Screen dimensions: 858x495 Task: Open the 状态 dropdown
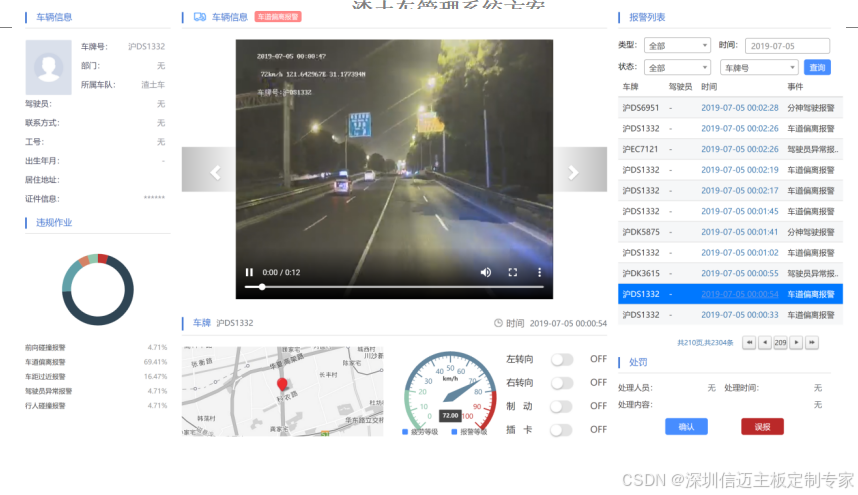(677, 68)
